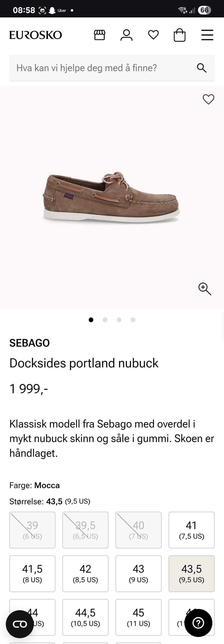
Task: Go to second product image dot
Action: (x=105, y=320)
